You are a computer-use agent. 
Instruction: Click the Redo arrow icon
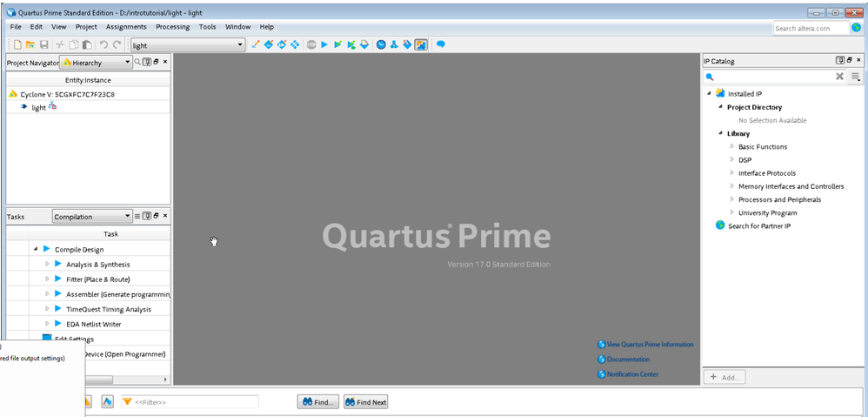pyautogui.click(x=117, y=45)
